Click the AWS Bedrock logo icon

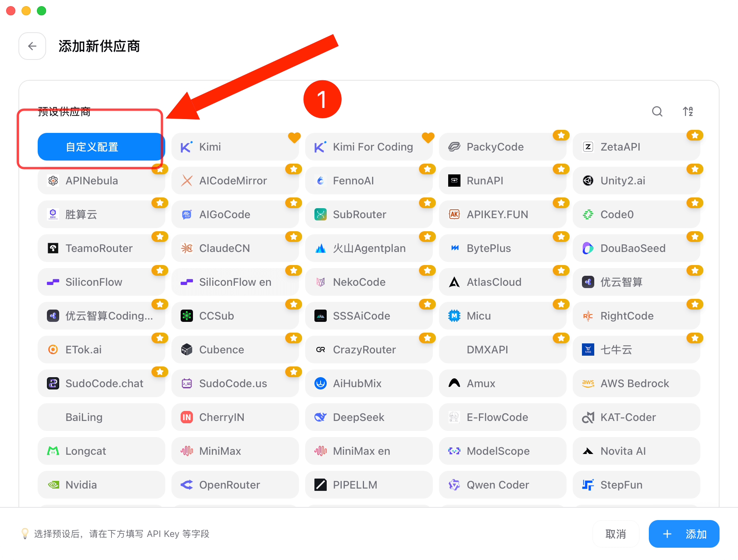pos(588,383)
